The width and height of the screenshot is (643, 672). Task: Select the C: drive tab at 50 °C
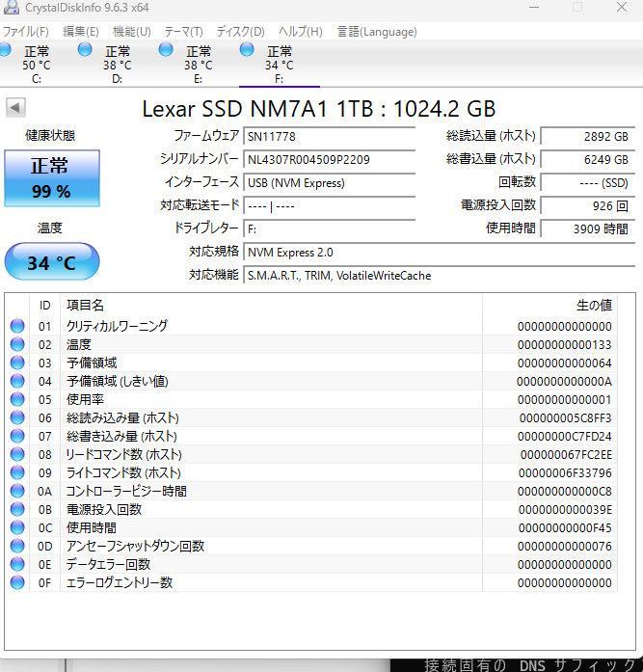pos(37,65)
